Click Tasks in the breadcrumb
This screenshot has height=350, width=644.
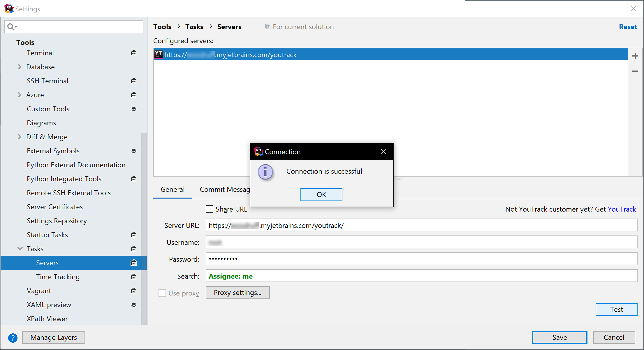[x=194, y=27]
